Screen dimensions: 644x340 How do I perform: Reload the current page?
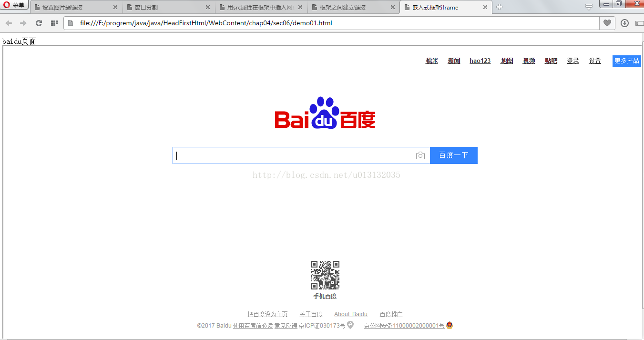(39, 23)
